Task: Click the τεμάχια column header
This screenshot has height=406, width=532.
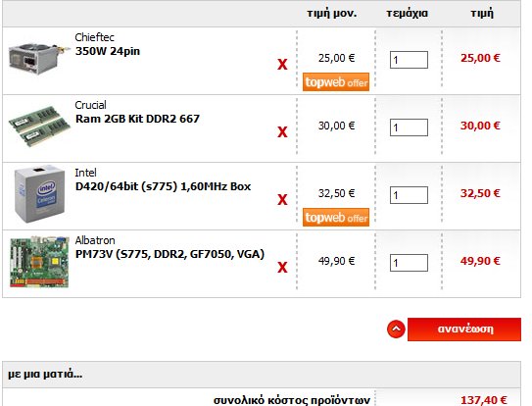Action: coord(408,14)
